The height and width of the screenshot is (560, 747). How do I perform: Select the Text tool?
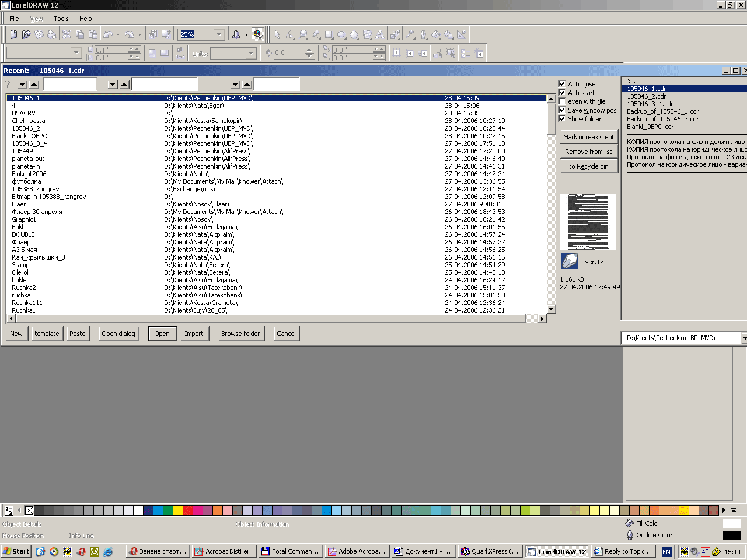(380, 34)
